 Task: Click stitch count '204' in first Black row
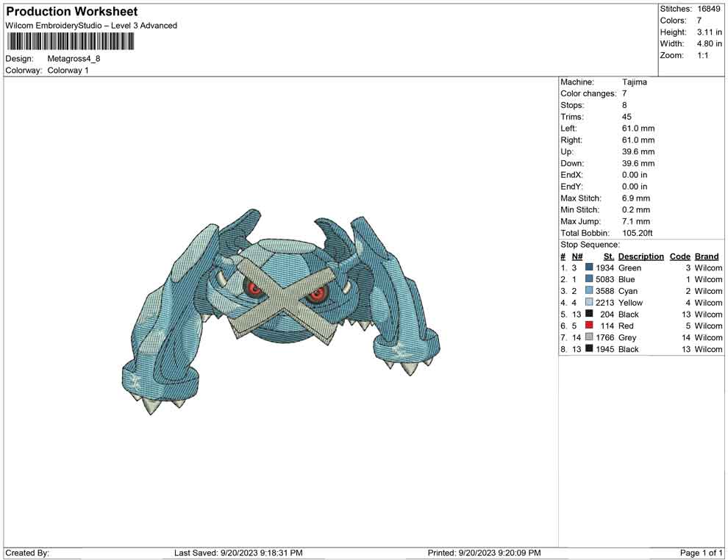[607, 314]
